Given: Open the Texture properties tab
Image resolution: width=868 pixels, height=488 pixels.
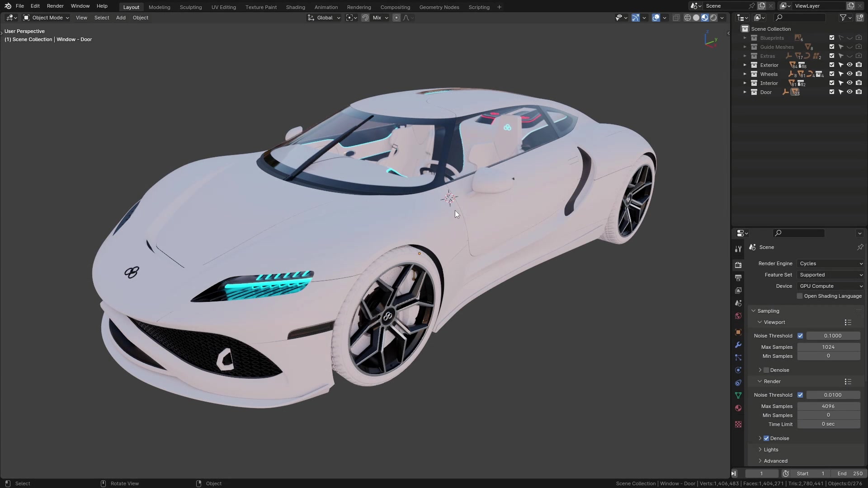Looking at the screenshot, I should (x=738, y=424).
